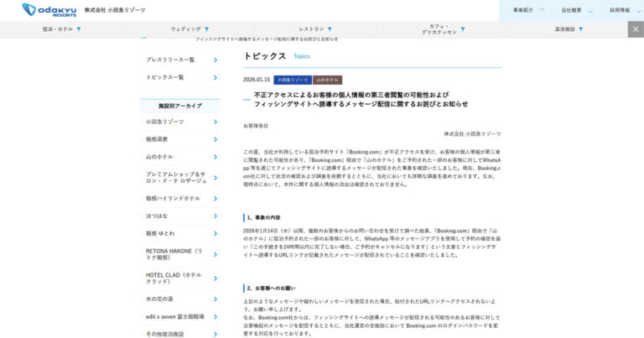This screenshot has height=338, width=644.
Task: Close the category bar with X icon
Action: 636,29
